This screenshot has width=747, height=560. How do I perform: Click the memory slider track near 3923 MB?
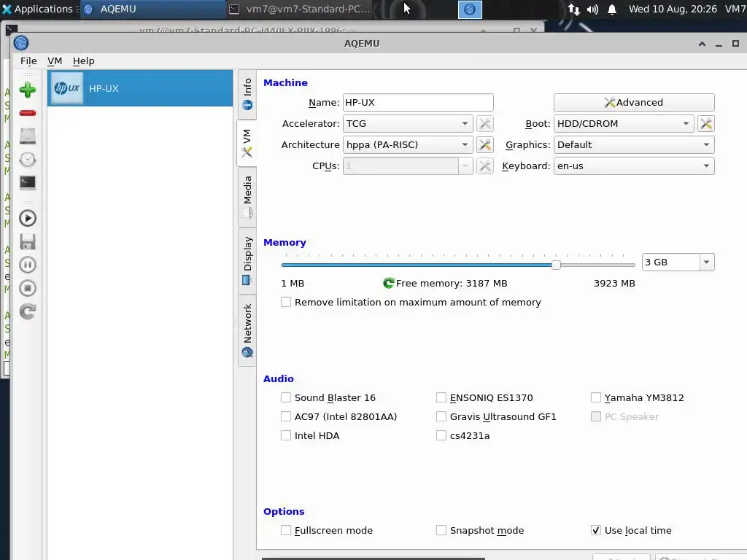coord(629,265)
